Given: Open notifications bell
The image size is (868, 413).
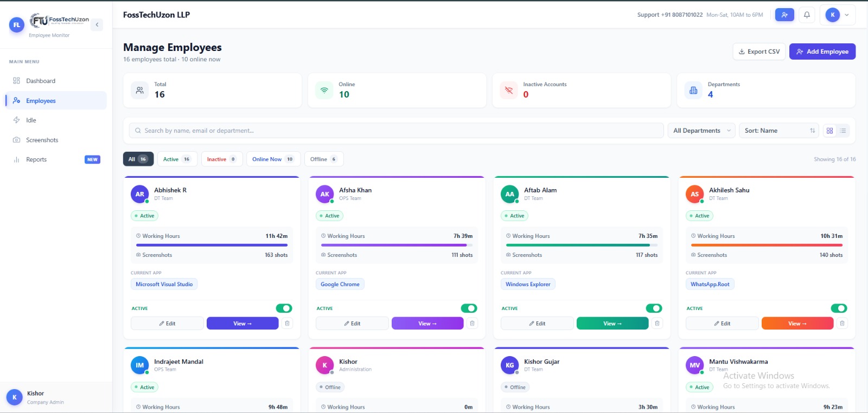Looking at the screenshot, I should 807,15.
